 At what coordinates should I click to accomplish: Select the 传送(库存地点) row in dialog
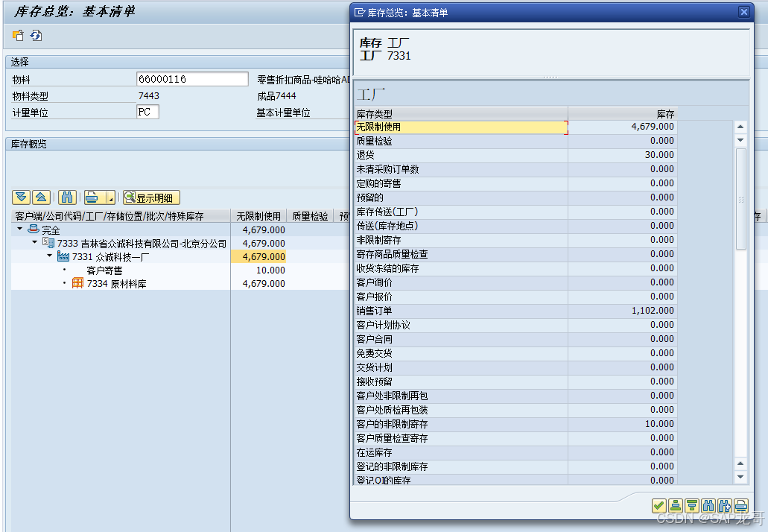(x=515, y=226)
